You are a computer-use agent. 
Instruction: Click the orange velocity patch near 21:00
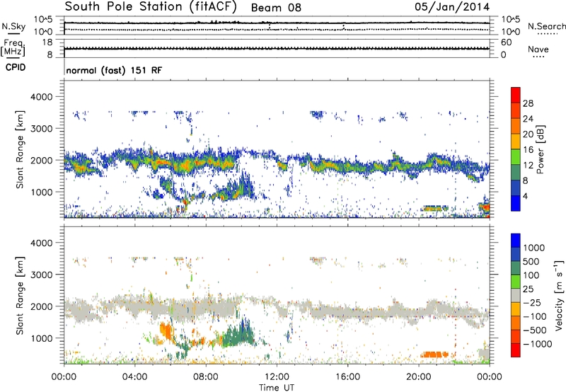pos(434,354)
